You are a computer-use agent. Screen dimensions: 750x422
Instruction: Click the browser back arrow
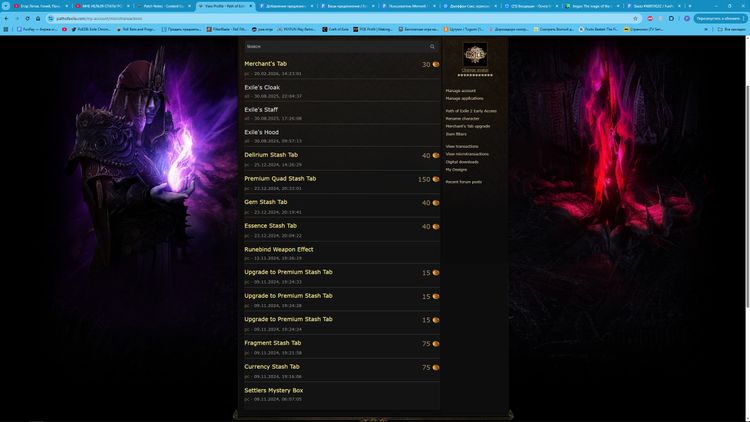tap(6, 18)
